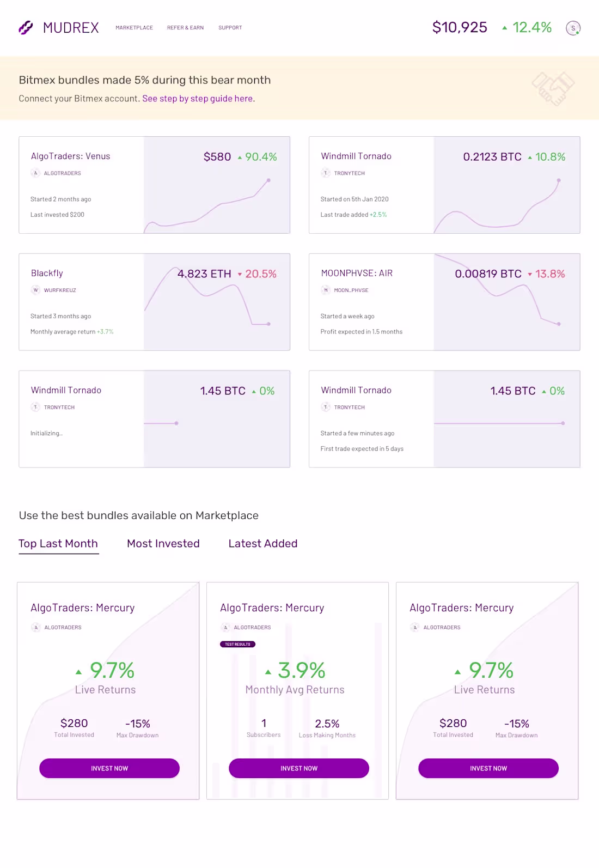Click the Test Results badge on the Mercury card
Screen dimensions: 599x868
click(237, 644)
